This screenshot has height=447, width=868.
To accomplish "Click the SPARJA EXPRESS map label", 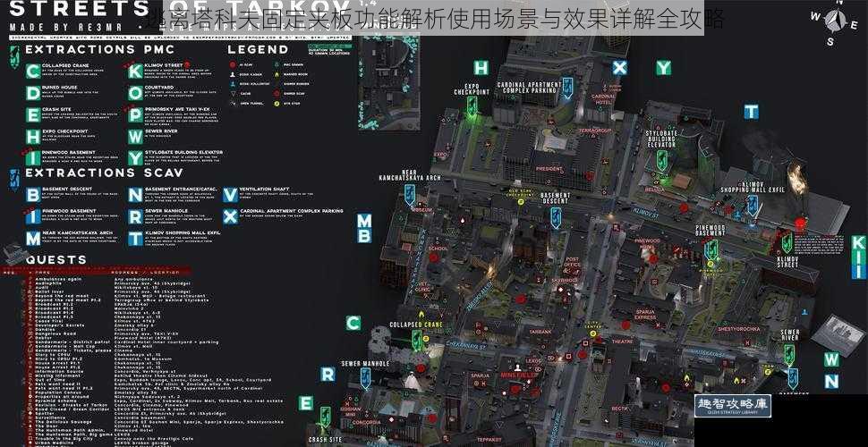I will click(x=645, y=315).
